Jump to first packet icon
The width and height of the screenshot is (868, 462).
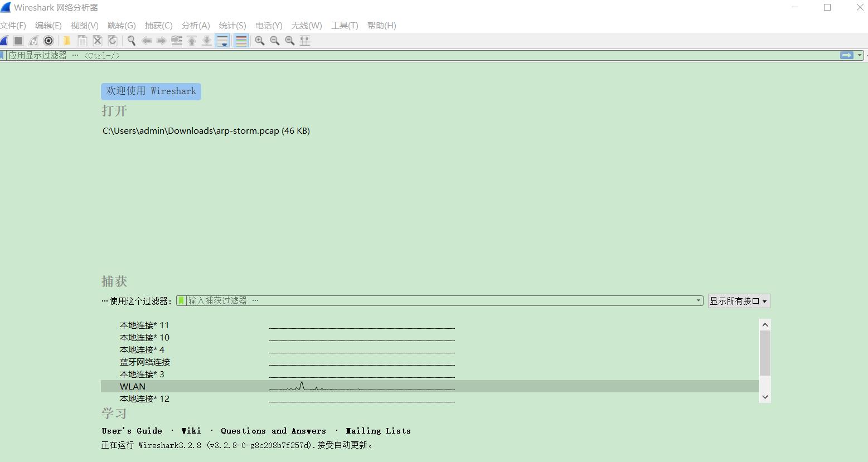point(192,41)
